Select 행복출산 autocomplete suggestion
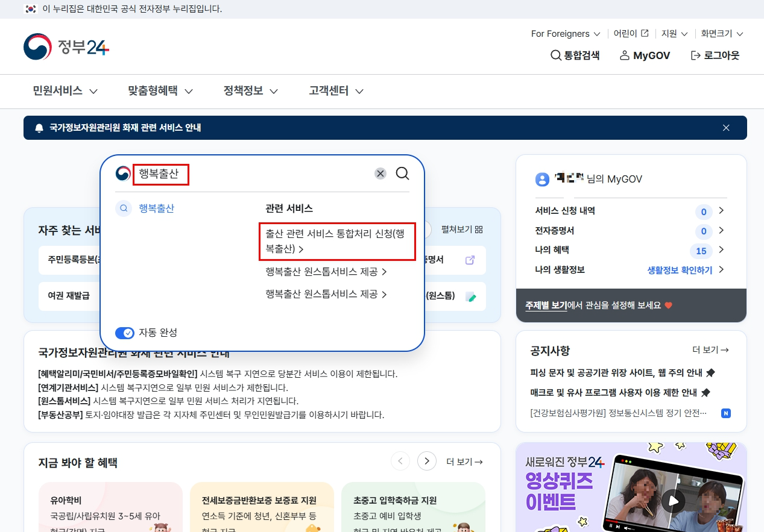 click(156, 208)
